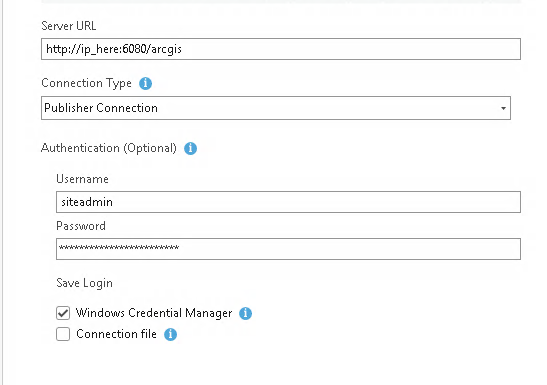Click the Username label

pos(82,179)
